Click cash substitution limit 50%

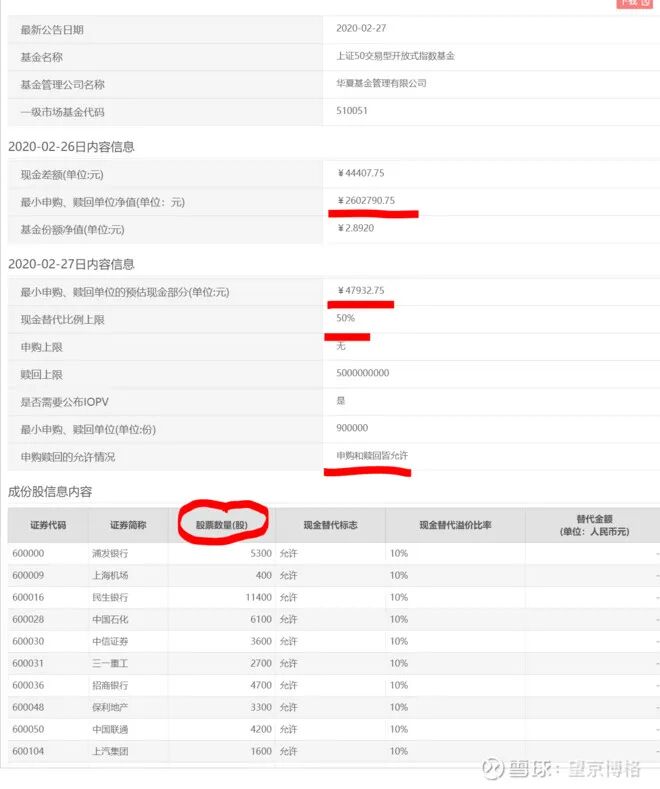(x=346, y=318)
